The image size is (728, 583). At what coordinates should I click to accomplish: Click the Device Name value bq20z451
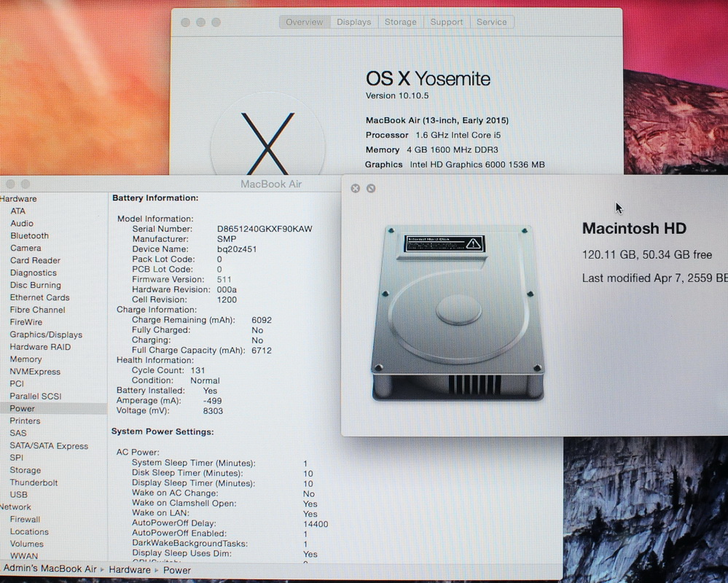click(x=237, y=249)
